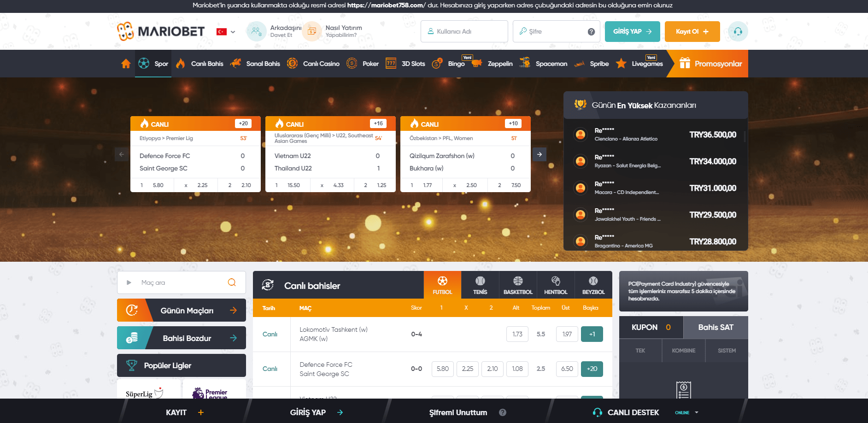Screen dimensions: 868x423
Task: Open the 3D Slots menu item
Action: click(x=405, y=64)
